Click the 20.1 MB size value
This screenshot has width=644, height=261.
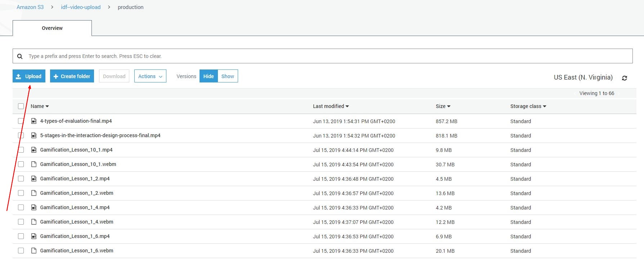(x=445, y=251)
